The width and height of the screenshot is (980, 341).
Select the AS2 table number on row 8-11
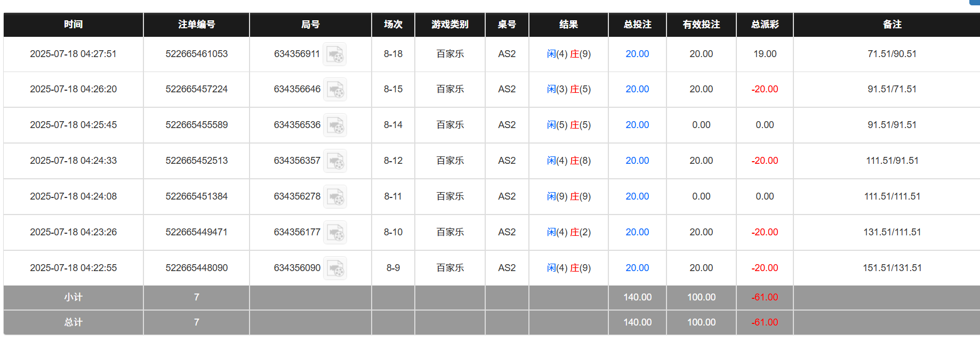[x=507, y=196]
